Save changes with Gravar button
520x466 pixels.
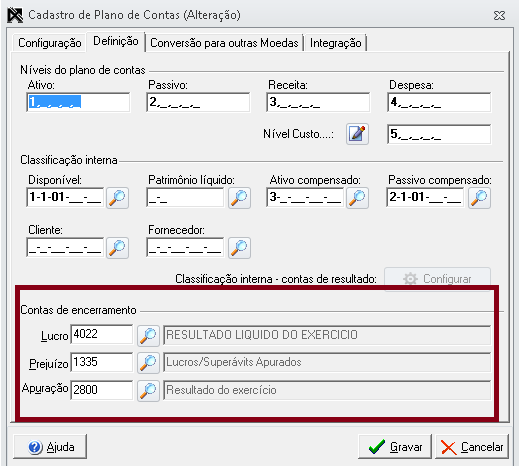[395, 447]
